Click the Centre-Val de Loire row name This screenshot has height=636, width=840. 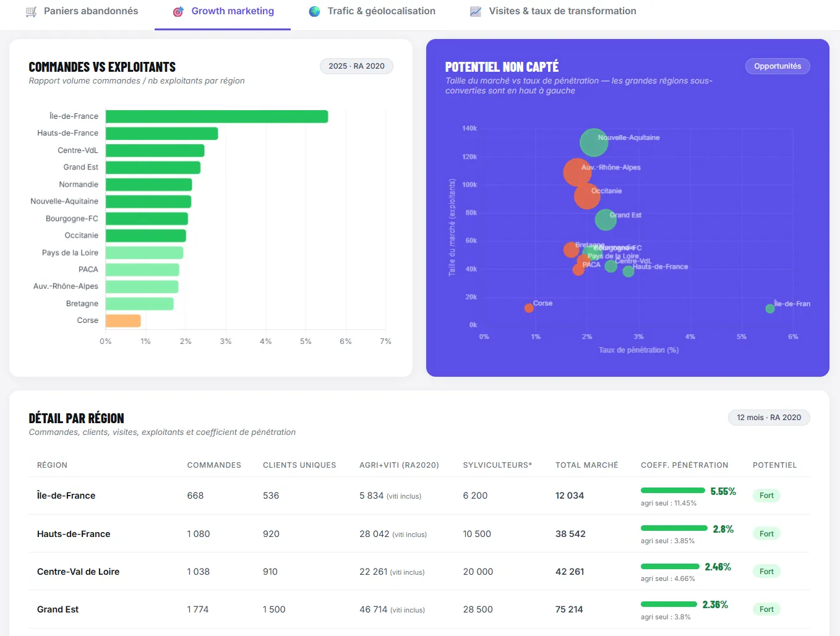78,572
